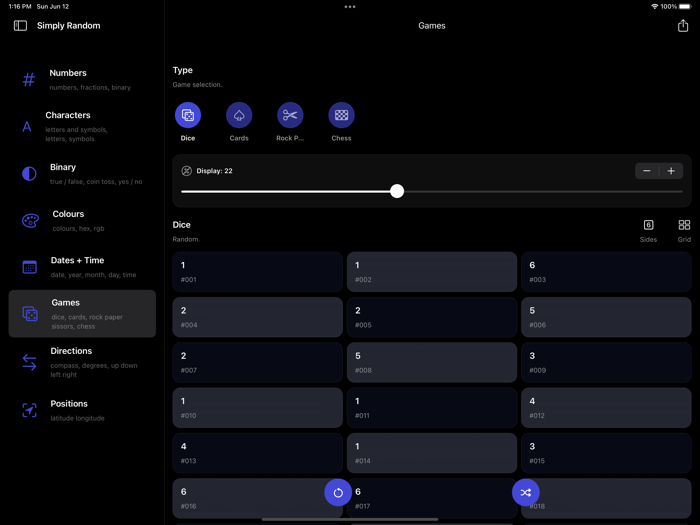Click the Directions arrows icon
Image resolution: width=700 pixels, height=525 pixels.
(x=29, y=362)
